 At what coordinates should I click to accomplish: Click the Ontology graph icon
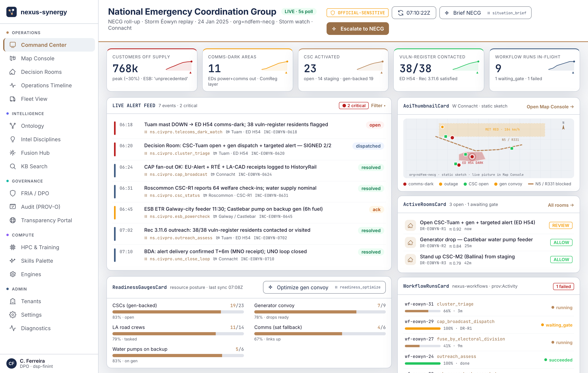click(x=13, y=126)
